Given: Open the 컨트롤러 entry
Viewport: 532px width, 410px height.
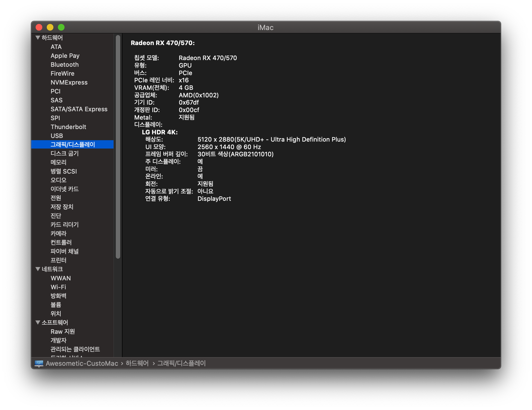Looking at the screenshot, I should tap(61, 242).
